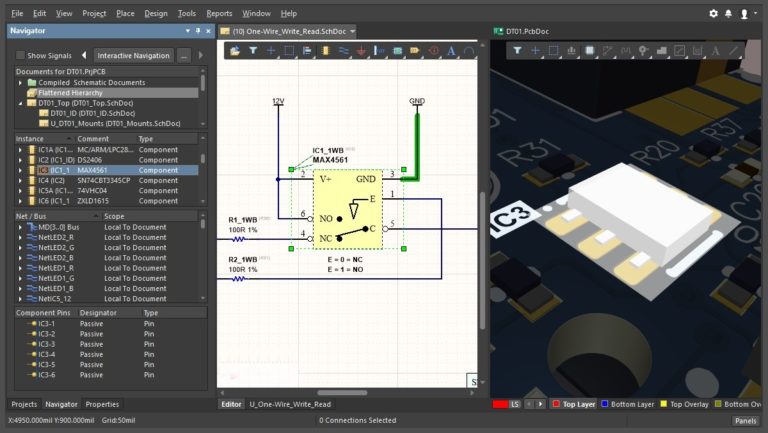Image resolution: width=768 pixels, height=433 pixels.
Task: Select the add-object plus tool in schematic toolbar
Action: (271, 50)
